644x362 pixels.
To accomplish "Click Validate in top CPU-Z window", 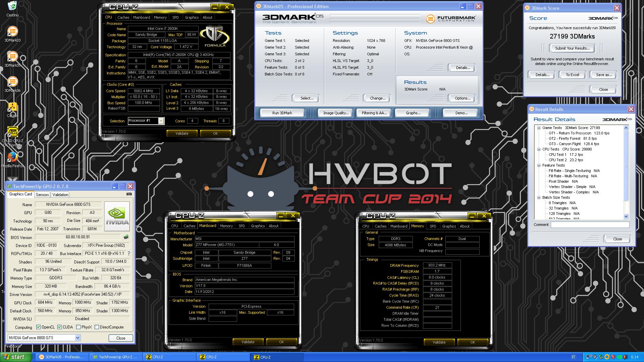I will [x=182, y=133].
